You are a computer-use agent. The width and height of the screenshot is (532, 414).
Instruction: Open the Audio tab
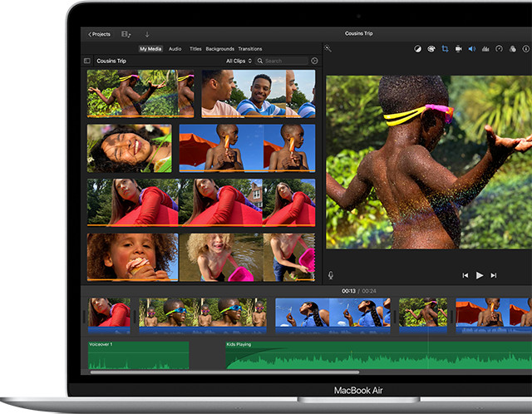click(175, 49)
